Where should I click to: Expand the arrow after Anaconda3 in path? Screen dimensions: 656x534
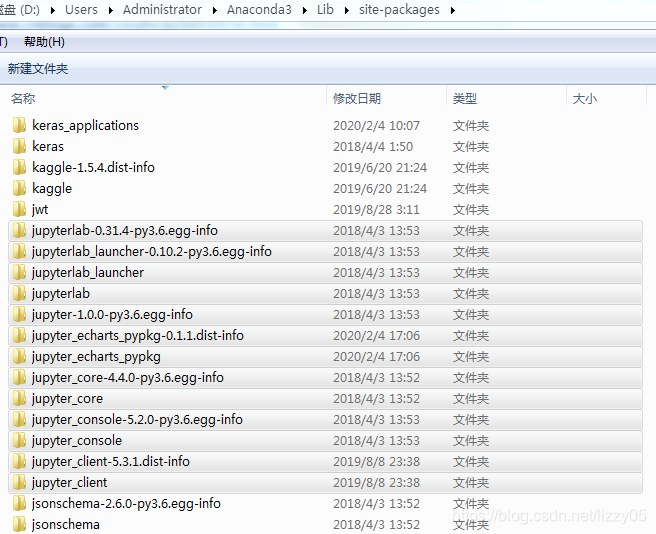305,10
